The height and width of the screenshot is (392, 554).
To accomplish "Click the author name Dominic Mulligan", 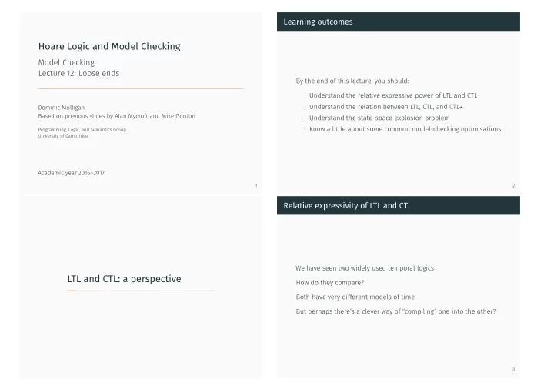I will point(62,108).
